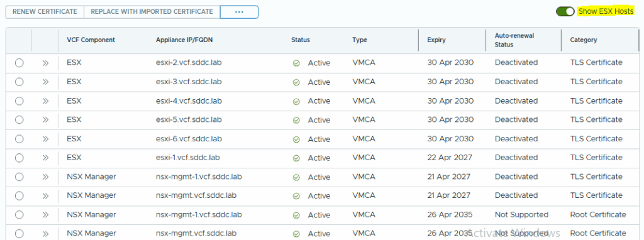Click the Active checkmark icon for esxi-3

[x=296, y=82]
